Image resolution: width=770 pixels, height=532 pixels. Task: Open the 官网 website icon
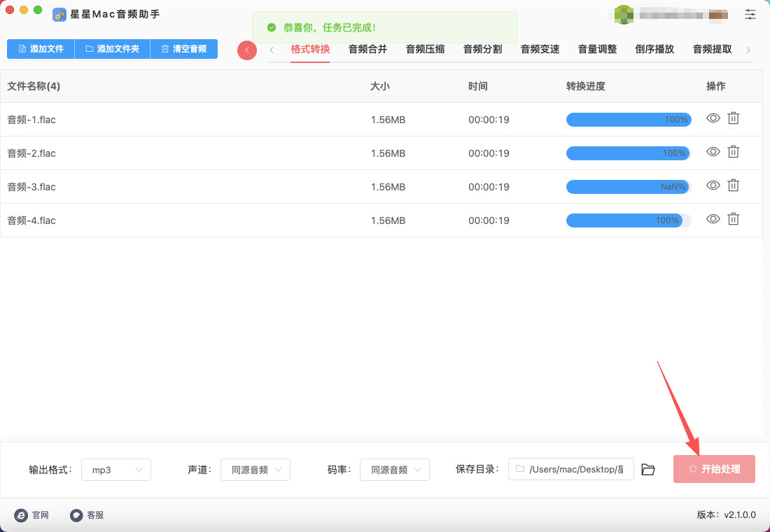click(x=21, y=515)
